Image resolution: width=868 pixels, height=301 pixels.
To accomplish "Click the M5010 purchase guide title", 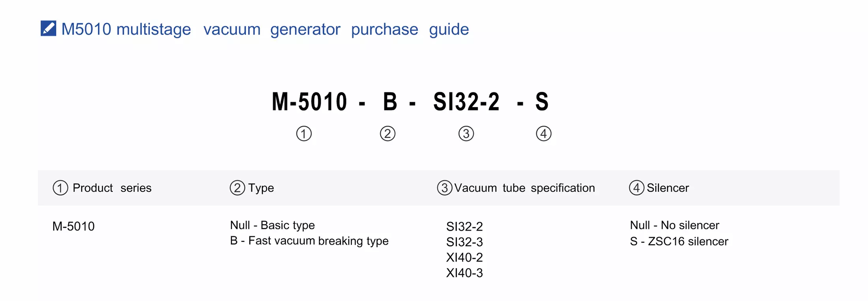I will pos(265,29).
